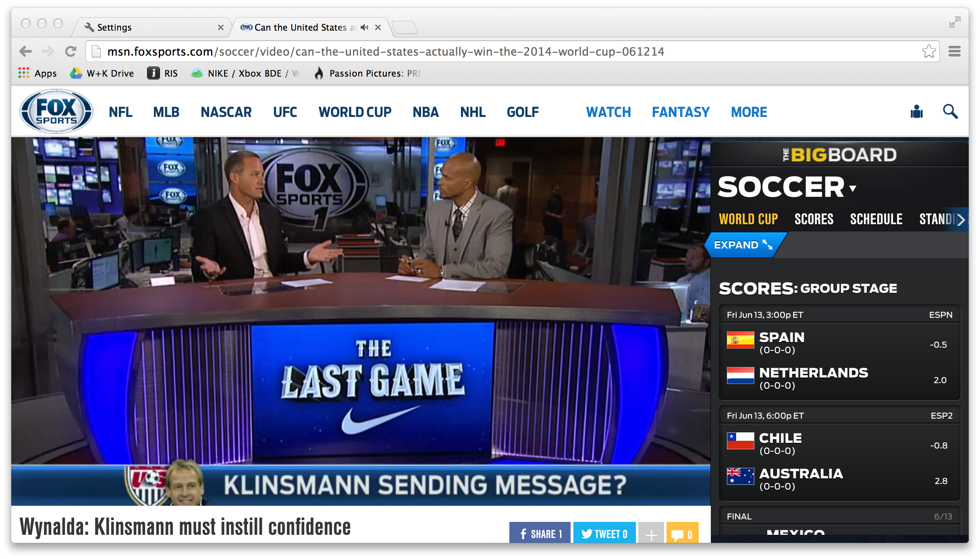Select the SCORES tab in Big Board
The height and width of the screenshot is (559, 980).
tap(814, 219)
